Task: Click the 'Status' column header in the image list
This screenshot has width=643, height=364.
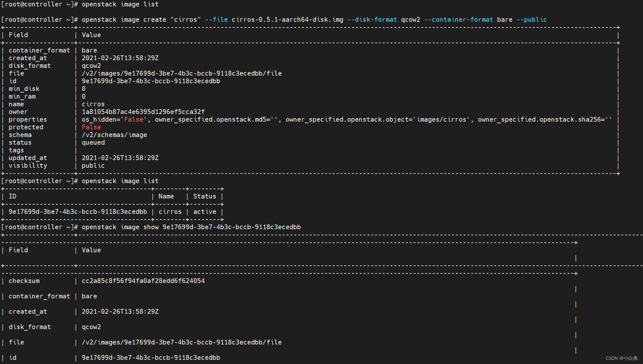Action: 205,197
